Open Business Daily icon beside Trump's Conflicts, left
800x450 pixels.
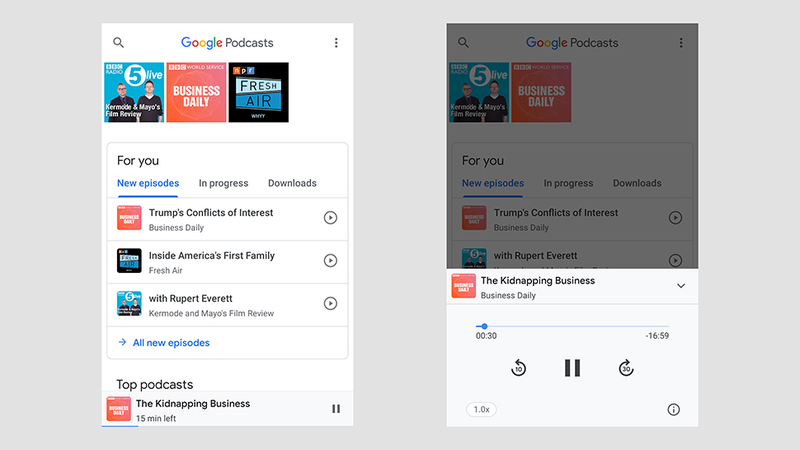pyautogui.click(x=129, y=218)
